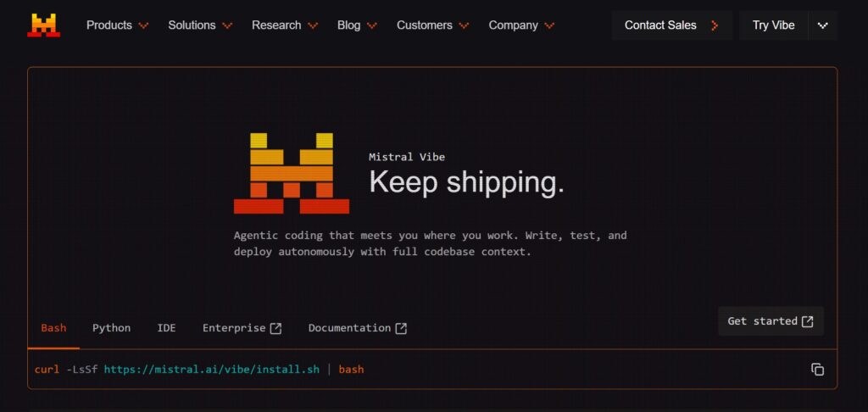Expand the chevron next to Try Vibe
Screen dimensions: 868x412
[x=822, y=25]
